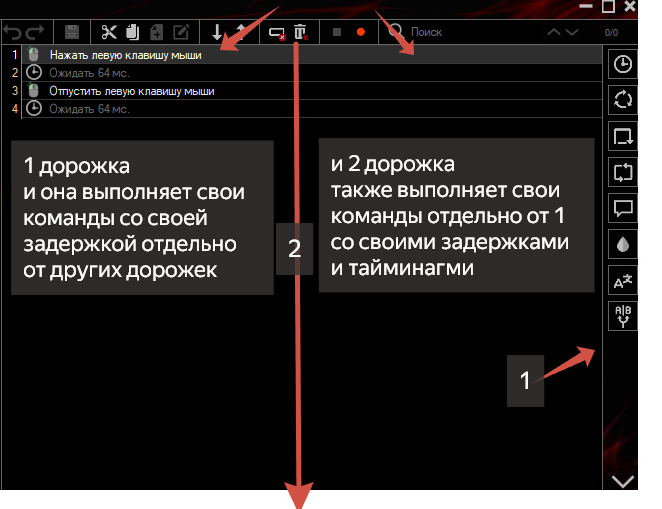Click the trash delete icon
662x509 pixels.
coord(301,32)
